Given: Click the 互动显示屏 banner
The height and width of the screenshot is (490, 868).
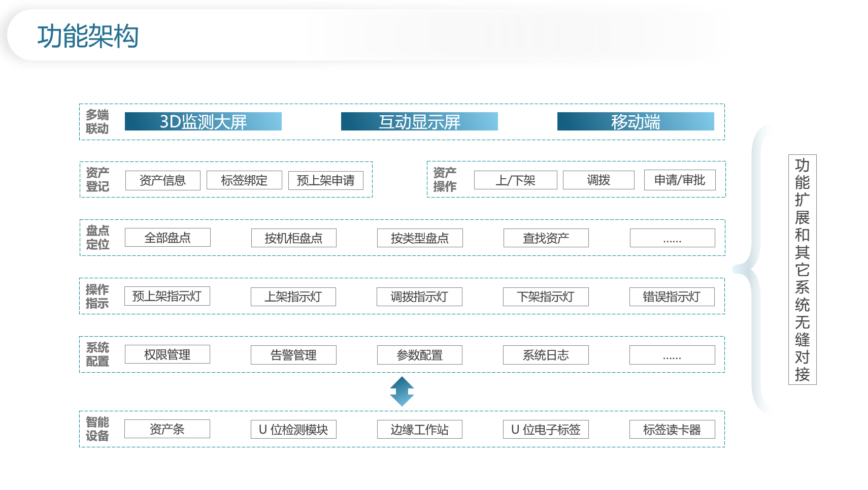Looking at the screenshot, I should tap(419, 122).
